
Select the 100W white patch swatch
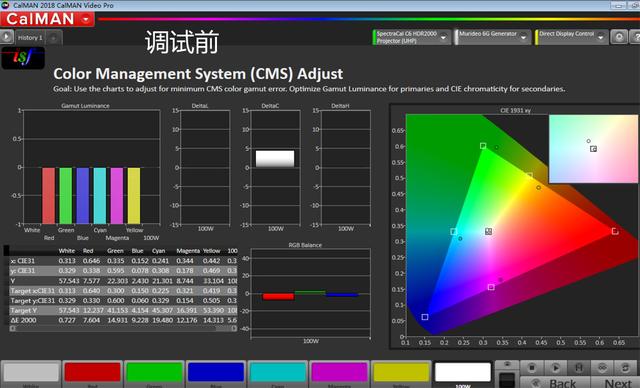click(462, 372)
